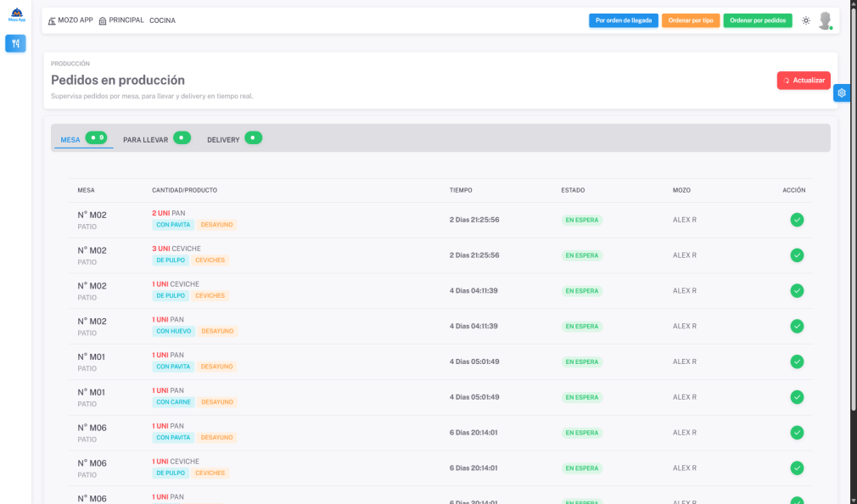Image resolution: width=857 pixels, height=504 pixels.
Task: Click checkmark for M01 PAN con pavita
Action: point(797,361)
